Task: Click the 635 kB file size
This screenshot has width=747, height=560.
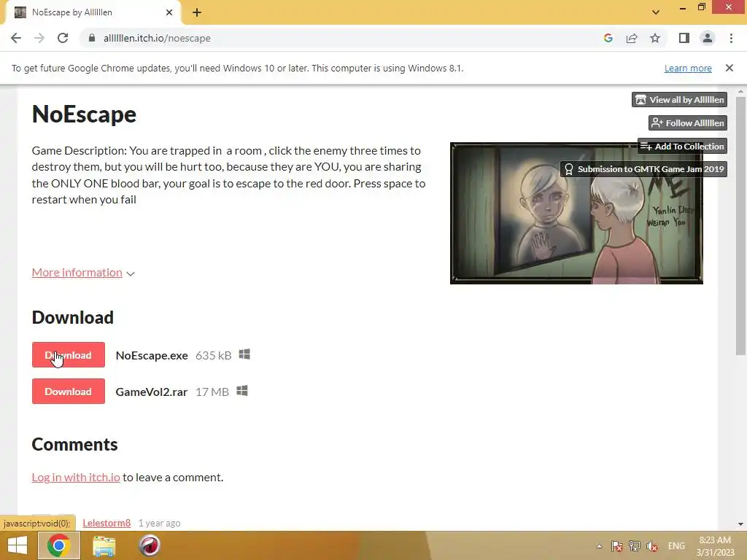Action: [214, 355]
